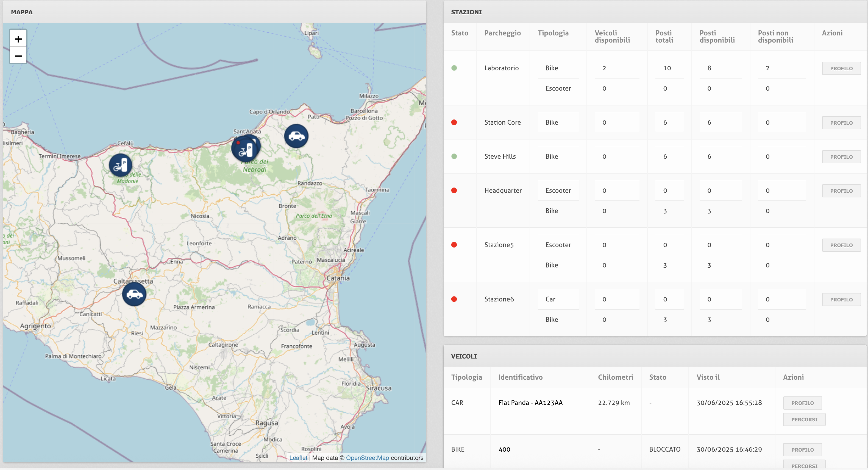Click the Escooter type cell of Laboratorio
Viewport: 868px width, 470px height.
point(558,88)
